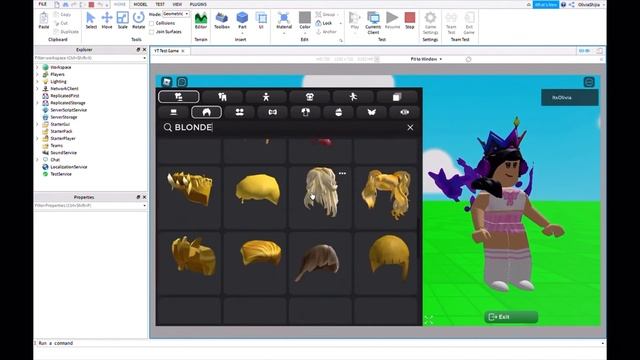Select the eye-shaped category icon at row end
The height and width of the screenshot is (360, 640).
404,112
